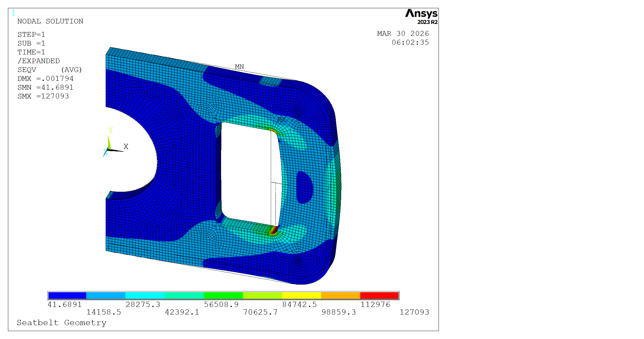Select the yellow legend color band
Viewport: 644px width, 339px height.
point(301,295)
